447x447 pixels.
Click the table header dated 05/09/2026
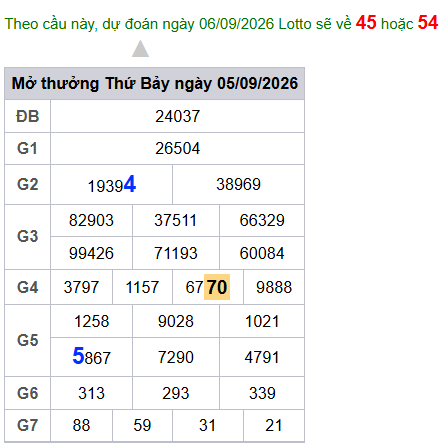pos(155,83)
